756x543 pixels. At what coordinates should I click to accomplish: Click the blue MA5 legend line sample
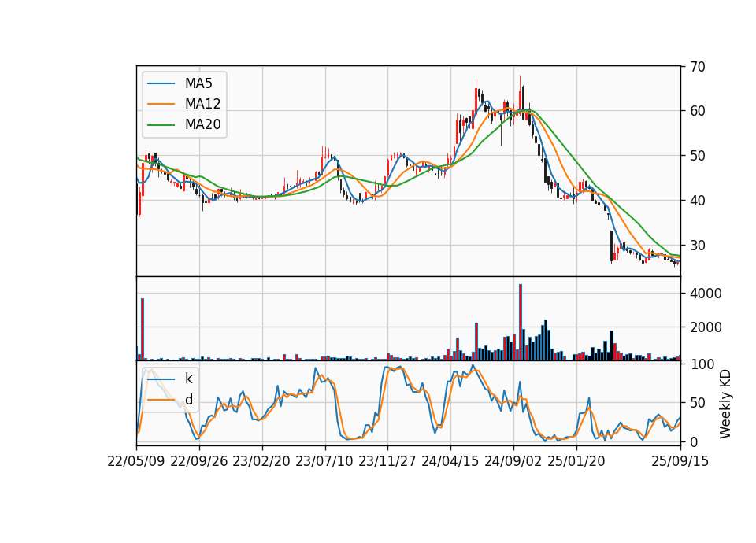pos(161,83)
